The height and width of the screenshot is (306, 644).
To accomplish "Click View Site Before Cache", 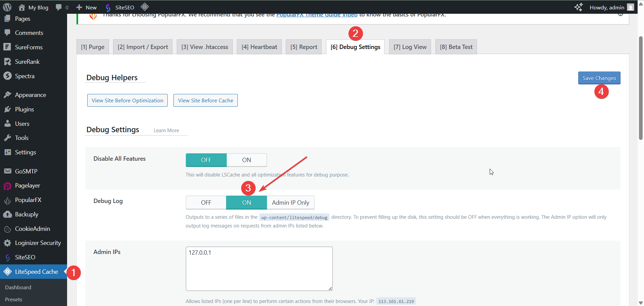I will click(206, 100).
